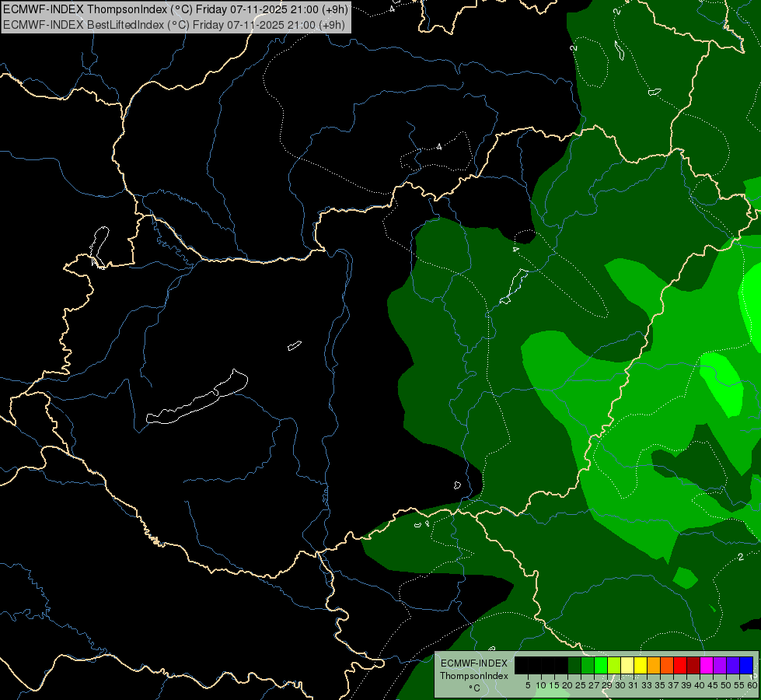
Task: Click the legend tick value 37
Action: click(673, 685)
